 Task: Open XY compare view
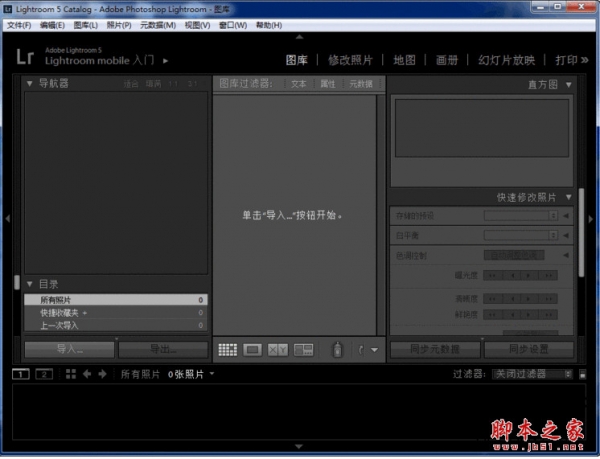(278, 350)
